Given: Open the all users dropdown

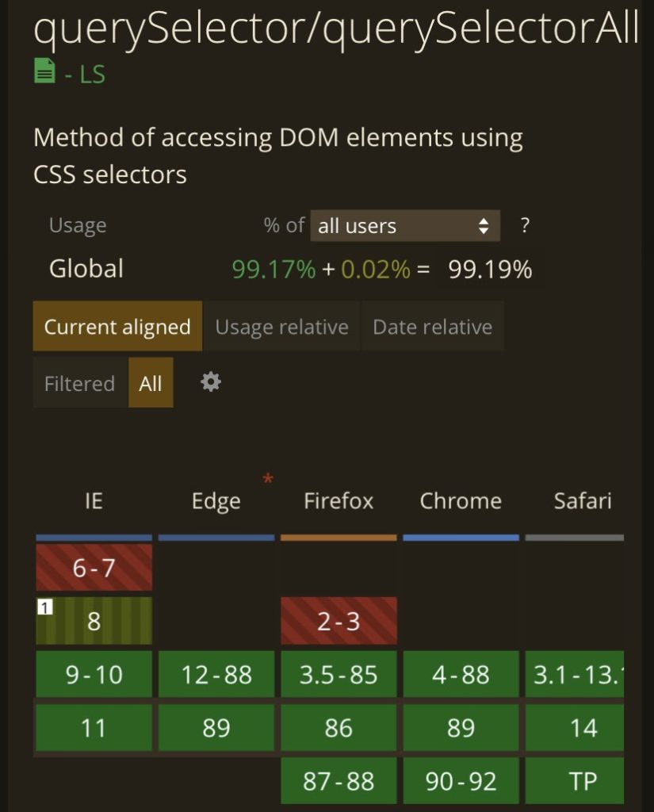Looking at the screenshot, I should (405, 226).
